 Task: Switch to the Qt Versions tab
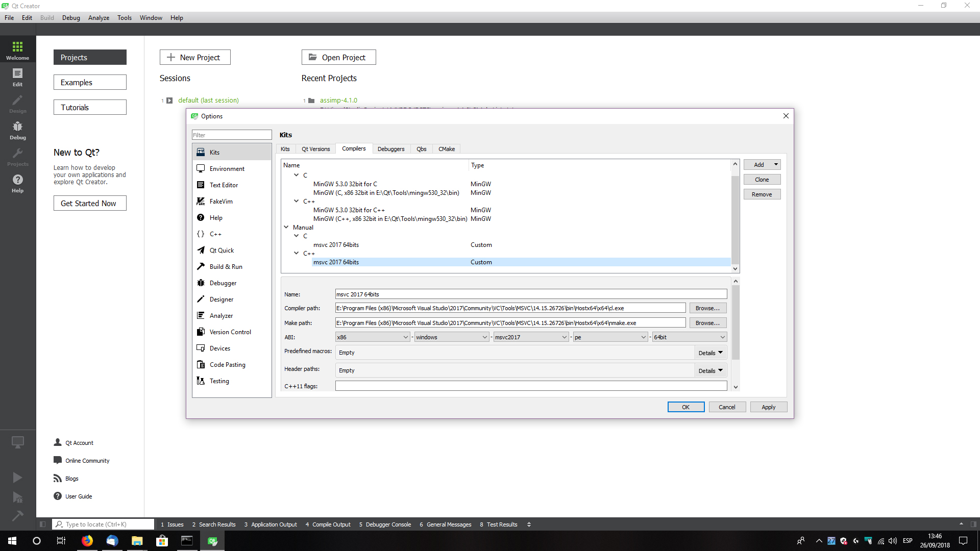[315, 149]
